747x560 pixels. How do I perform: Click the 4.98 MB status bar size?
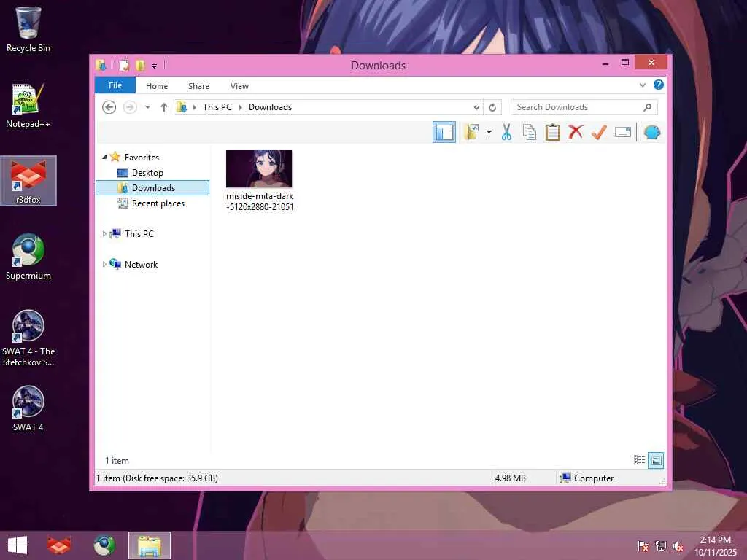(x=510, y=478)
